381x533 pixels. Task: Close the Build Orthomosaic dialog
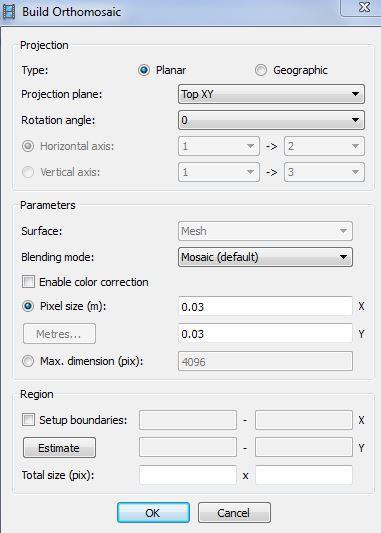(364, 7)
